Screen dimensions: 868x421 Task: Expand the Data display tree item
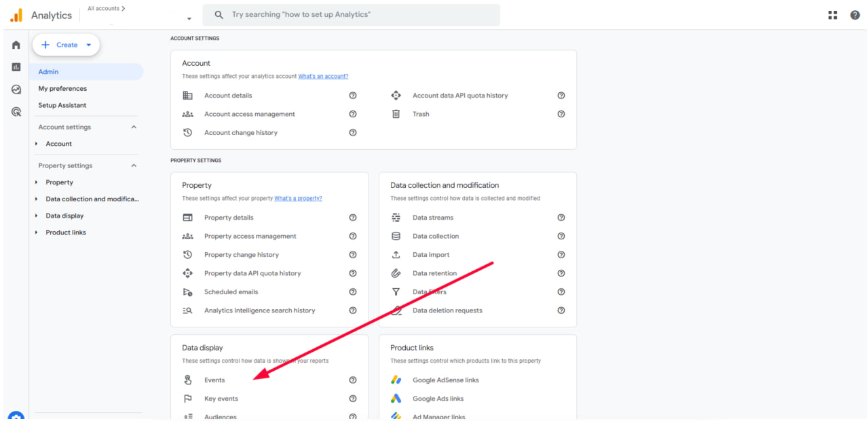37,216
